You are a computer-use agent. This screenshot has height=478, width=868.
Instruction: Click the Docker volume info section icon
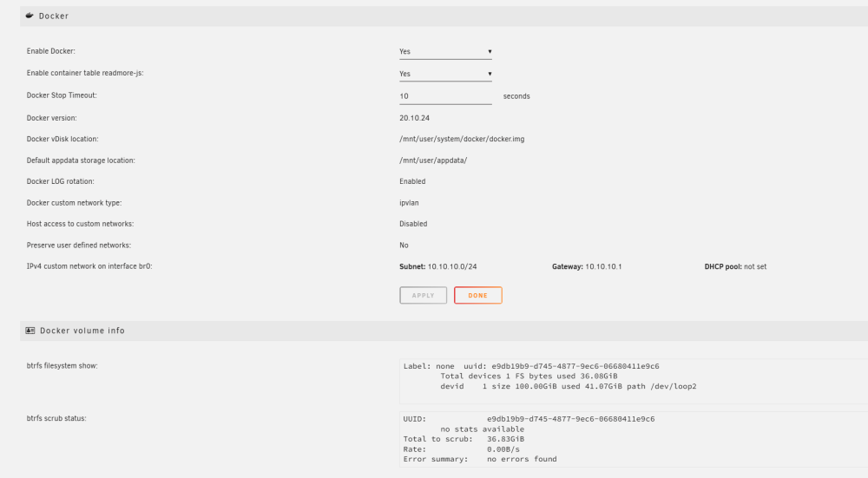coord(30,331)
